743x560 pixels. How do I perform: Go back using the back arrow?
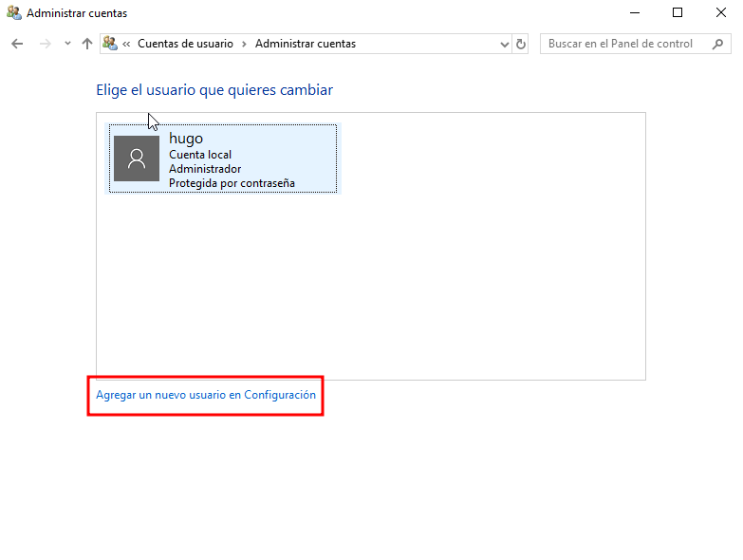point(17,44)
